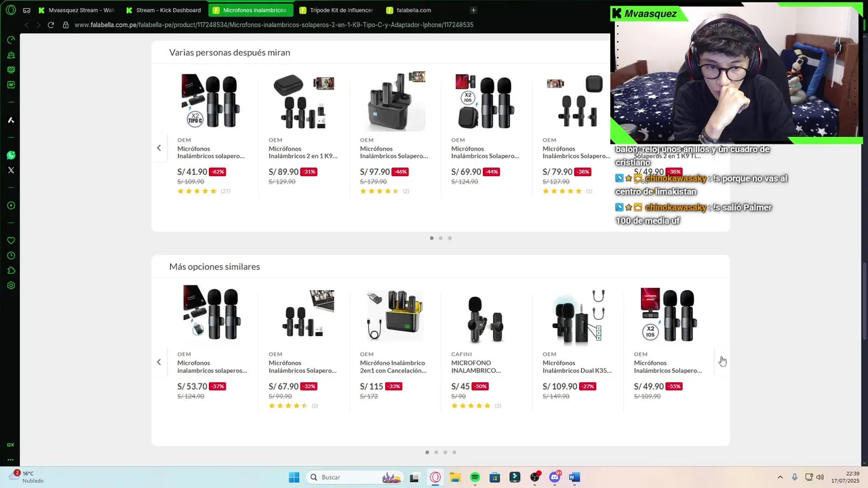Click the browser address bar URL
The image size is (868, 488).
pyautogui.click(x=274, y=24)
